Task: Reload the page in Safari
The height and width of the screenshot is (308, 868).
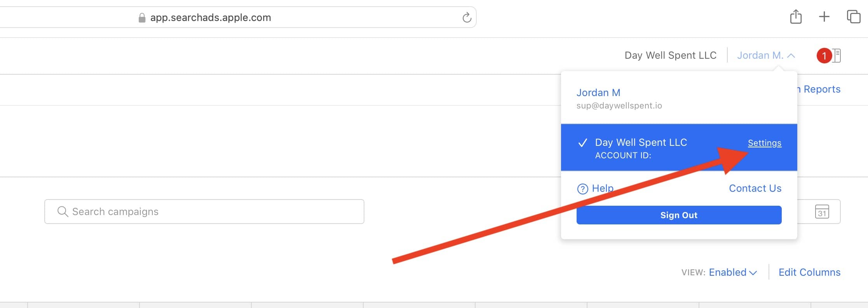Action: 467,17
